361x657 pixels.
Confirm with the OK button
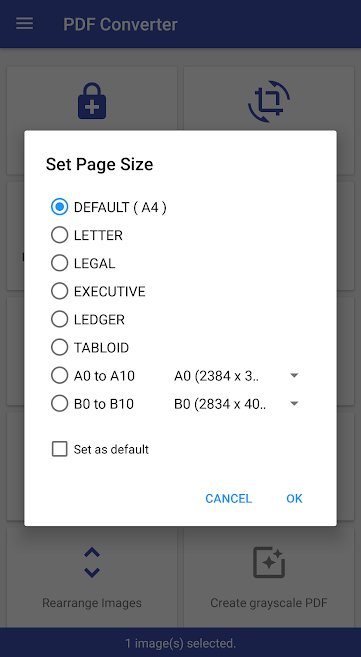294,498
